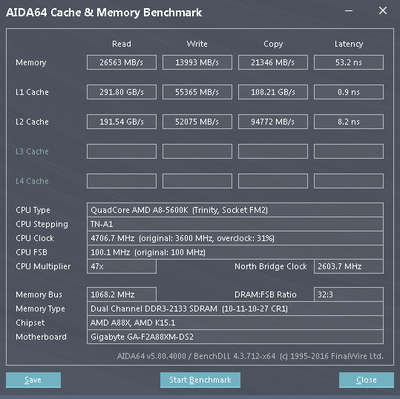Click the Memory Copy 21346 MB/s box
The image size is (400, 399).
(273, 62)
